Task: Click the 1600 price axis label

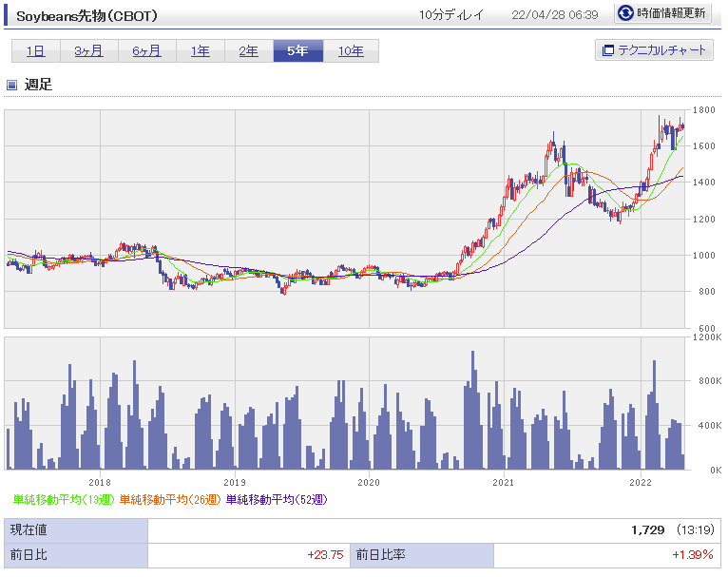Action: (x=704, y=146)
